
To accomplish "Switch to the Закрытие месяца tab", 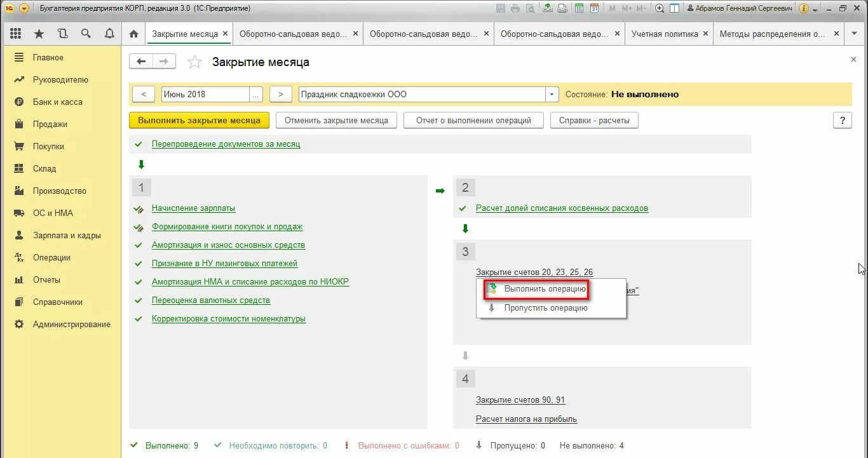I will coord(184,34).
